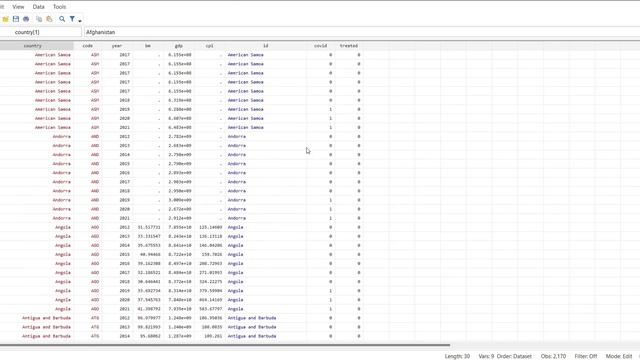Viewport: 640px width, 360px height.
Task: Click the Print toolbar icon
Action: coord(26,19)
